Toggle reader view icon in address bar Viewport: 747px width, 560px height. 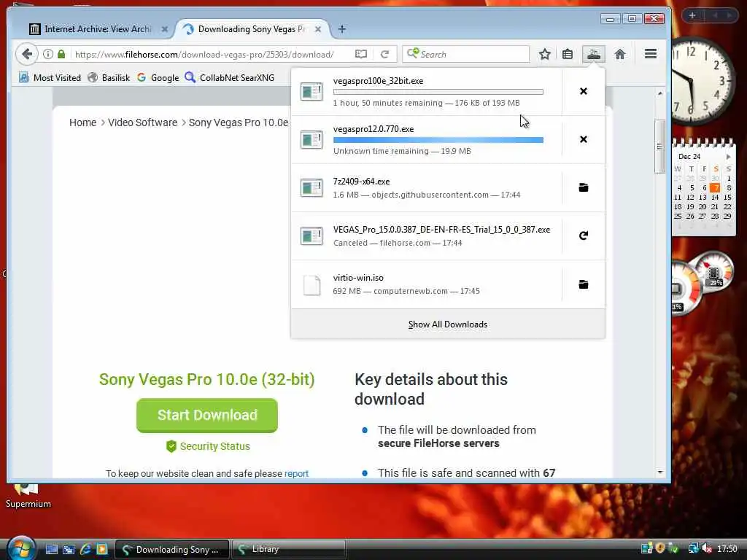(361, 54)
